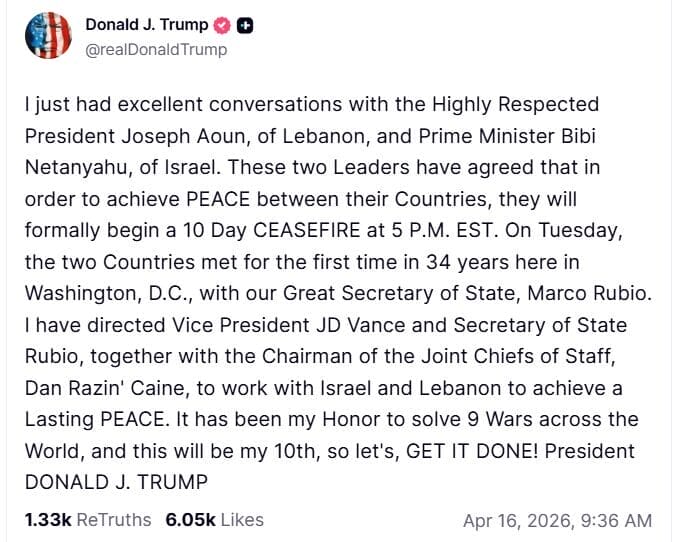Image resolution: width=676 pixels, height=542 pixels.
Task: Open the Apr 16, 2026 timestamp link
Action: point(557,520)
